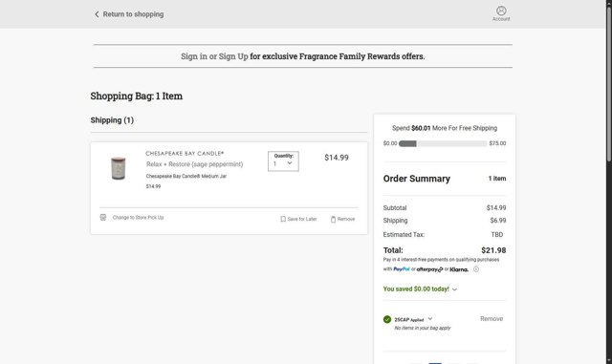Image resolution: width=612 pixels, height=364 pixels.
Task: Remove the 25CAP promo code
Action: [492, 319]
